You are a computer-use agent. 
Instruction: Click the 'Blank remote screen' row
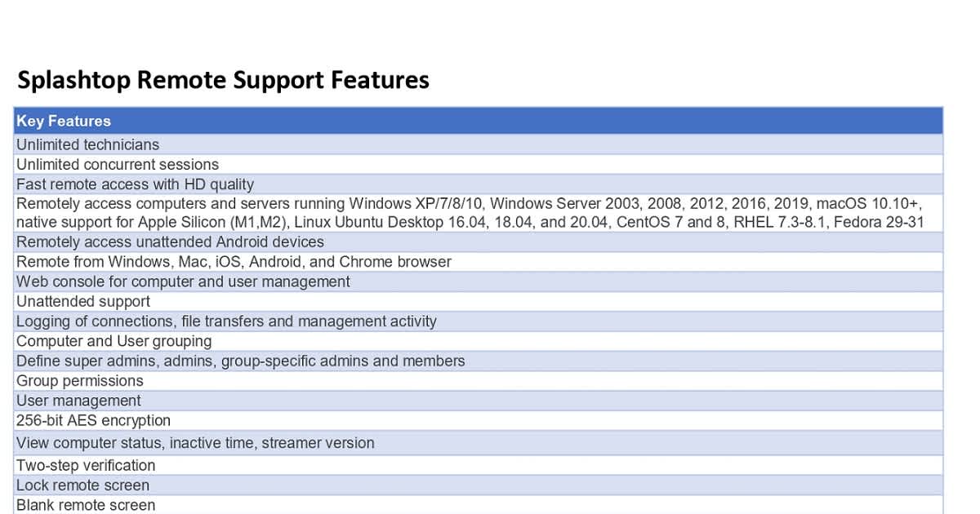point(479,504)
